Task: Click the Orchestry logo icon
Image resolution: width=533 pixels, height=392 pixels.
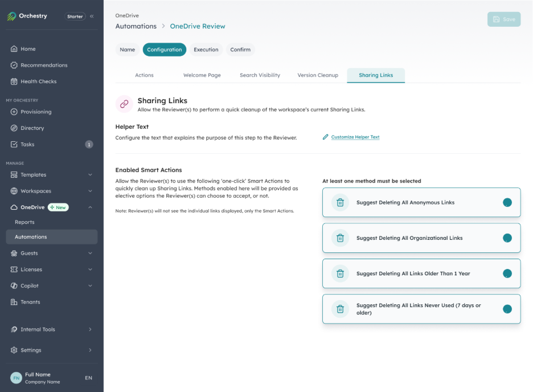Action: [11, 16]
